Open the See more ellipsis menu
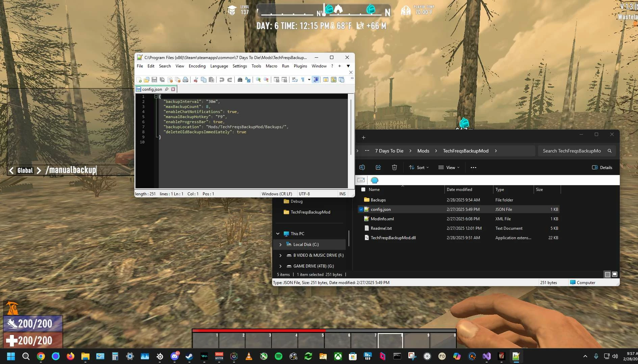 (474, 167)
